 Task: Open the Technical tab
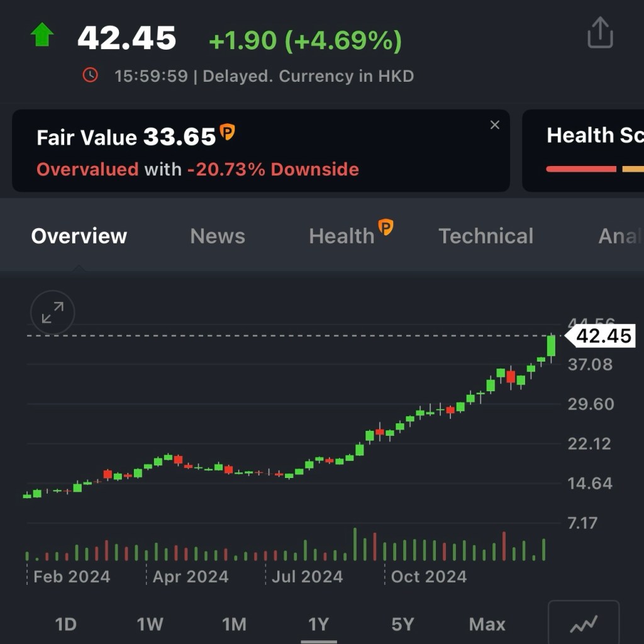click(x=486, y=236)
